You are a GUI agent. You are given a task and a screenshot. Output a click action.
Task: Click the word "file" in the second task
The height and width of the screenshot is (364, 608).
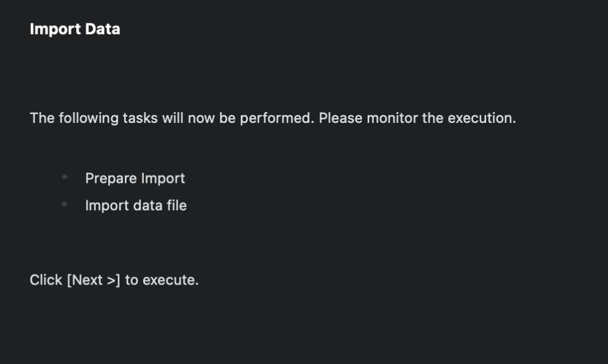[x=177, y=205]
